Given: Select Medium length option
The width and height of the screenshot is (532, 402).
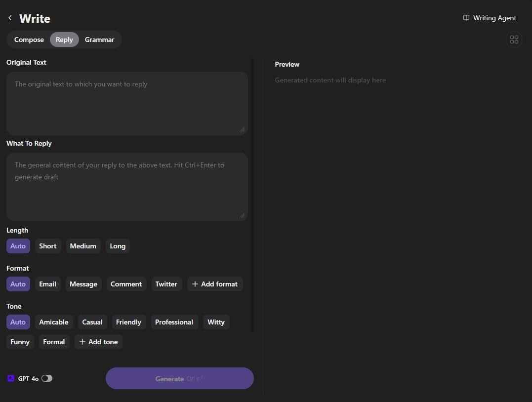Looking at the screenshot, I should coord(83,245).
